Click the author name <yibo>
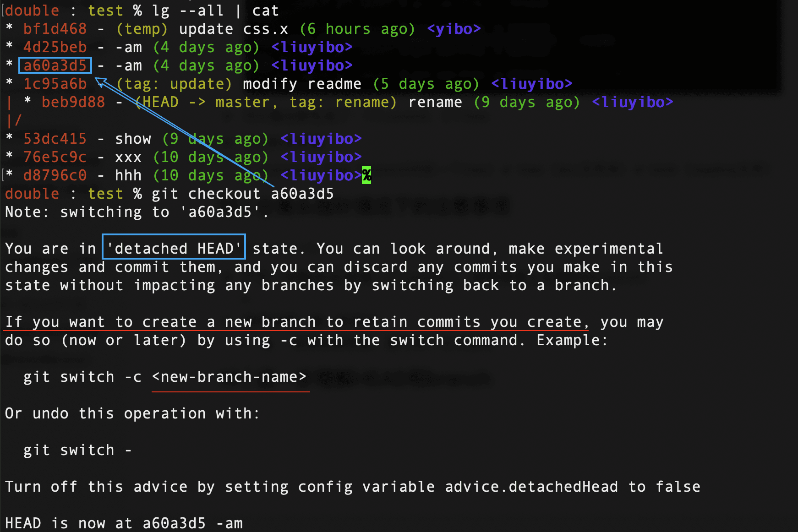 454,29
